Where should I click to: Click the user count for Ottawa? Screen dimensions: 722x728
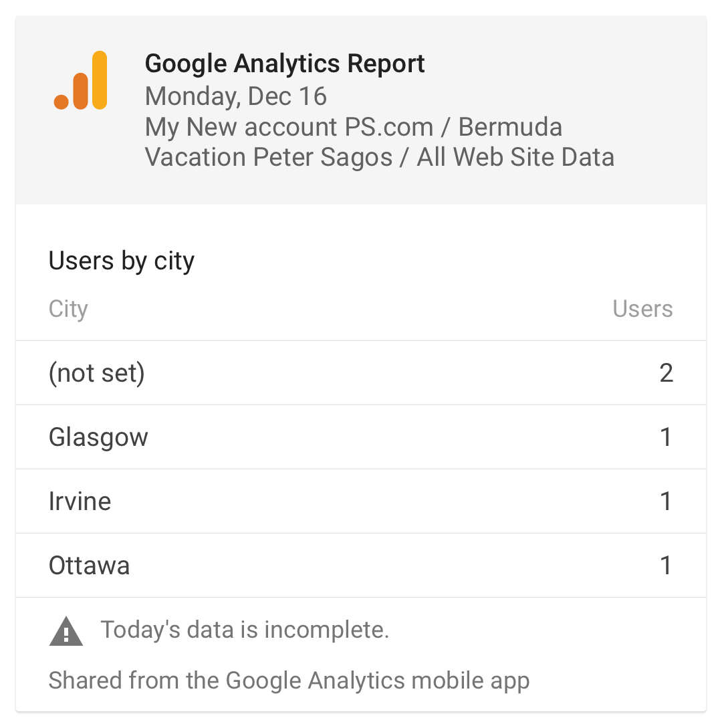667,565
